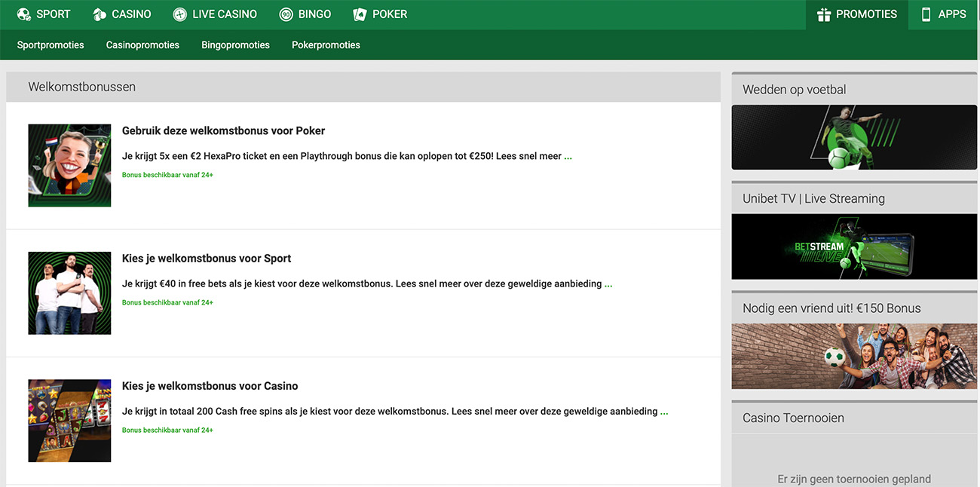Click the Poker cards icon
Image resolution: width=980 pixels, height=487 pixels.
pyautogui.click(x=360, y=14)
